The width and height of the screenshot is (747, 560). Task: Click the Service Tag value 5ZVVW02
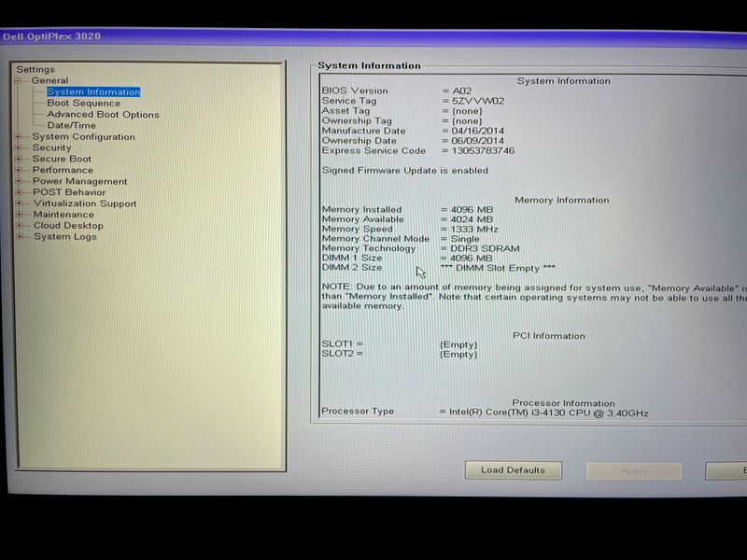(478, 101)
